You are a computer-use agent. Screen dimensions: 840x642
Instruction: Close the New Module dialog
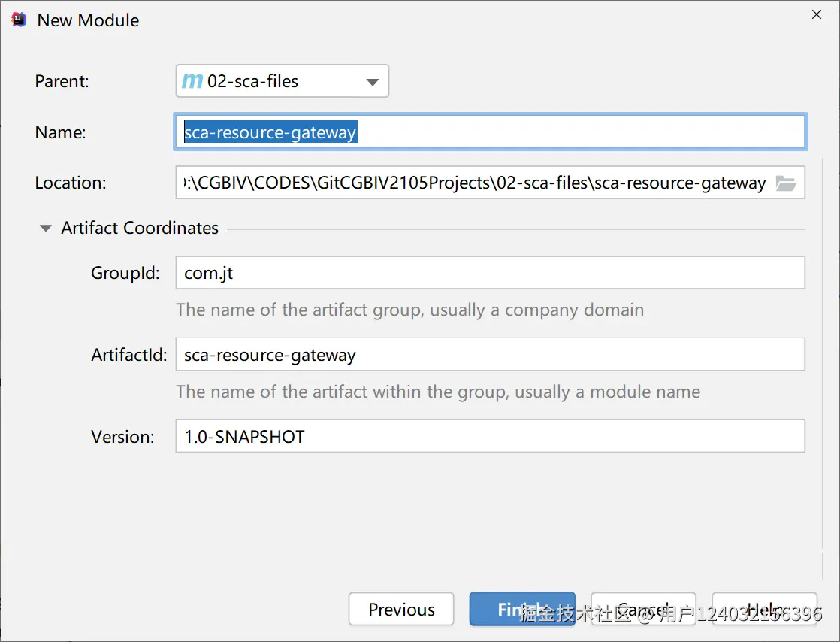coord(817,15)
